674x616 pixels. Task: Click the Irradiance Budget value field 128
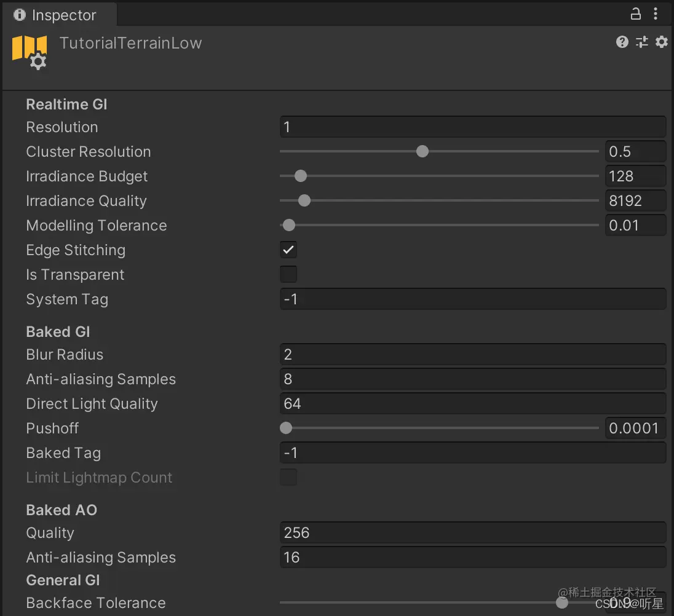[x=636, y=176]
